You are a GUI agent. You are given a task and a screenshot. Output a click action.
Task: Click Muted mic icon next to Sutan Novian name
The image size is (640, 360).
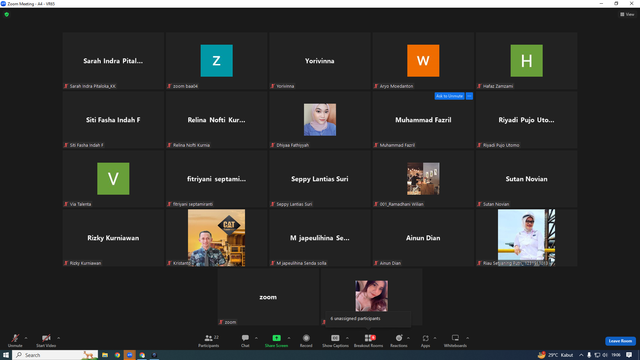point(479,204)
